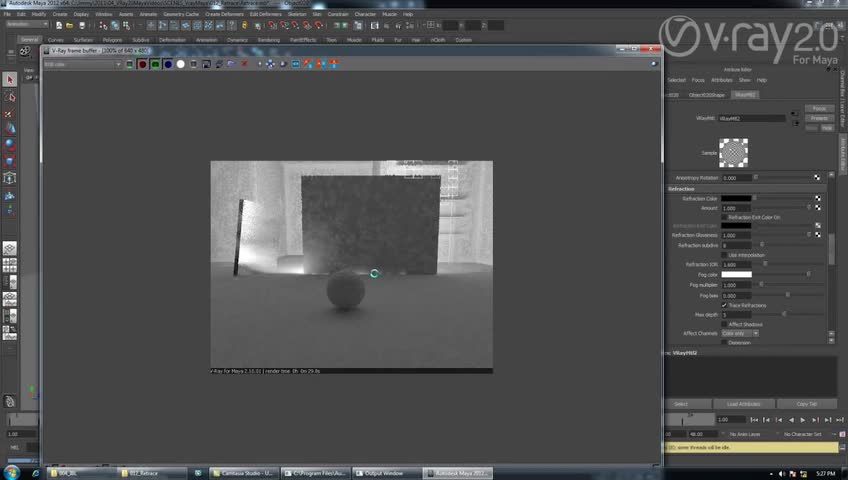The image size is (848, 480).
Task: Enable Affect Shadows checkbox
Action: pyautogui.click(x=724, y=324)
